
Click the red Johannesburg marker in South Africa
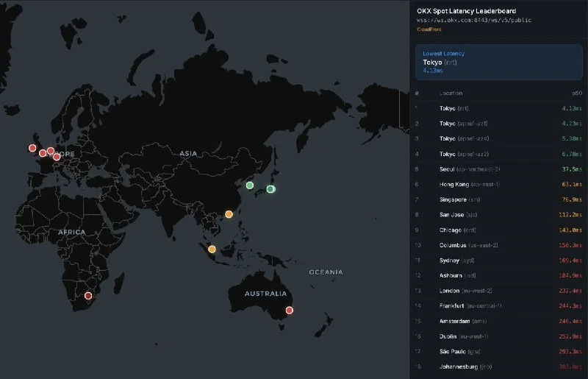click(88, 296)
